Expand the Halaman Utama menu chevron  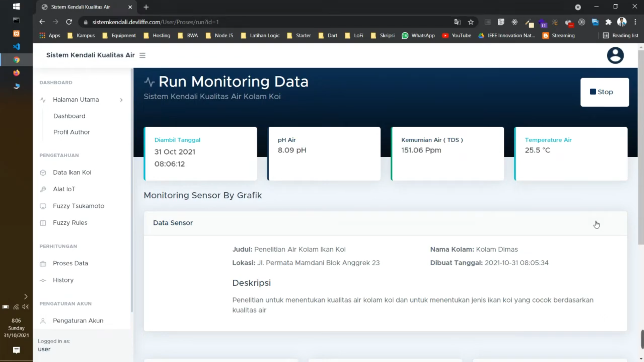121,100
